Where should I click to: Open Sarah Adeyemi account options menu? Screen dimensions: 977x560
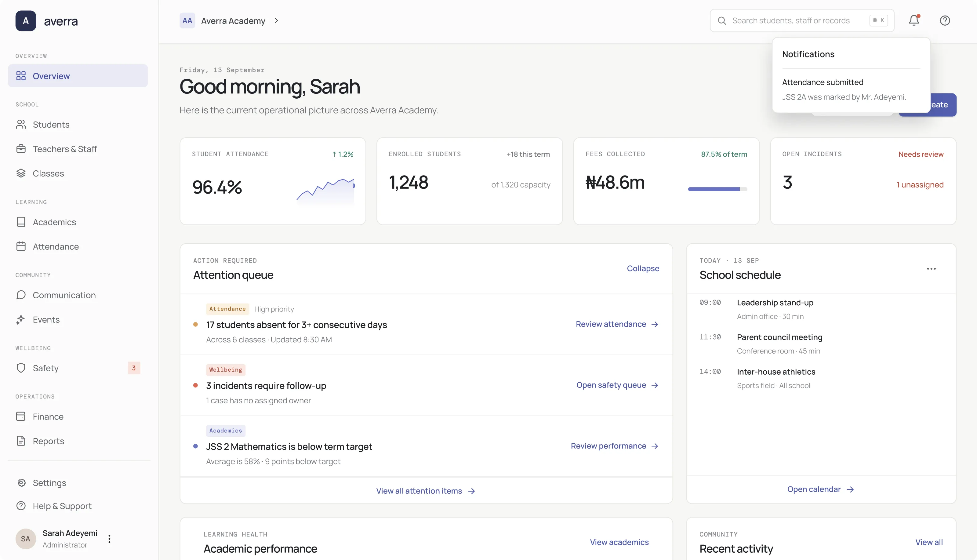pos(109,539)
